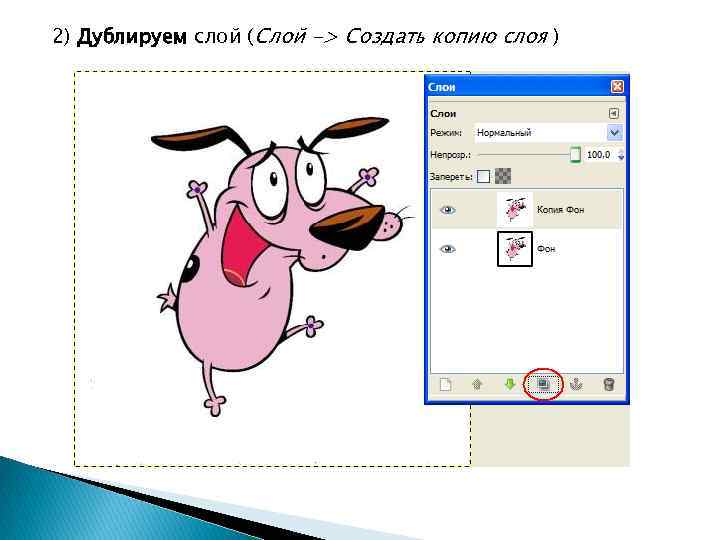
Task: Delete the layer with the trash icon
Action: [x=609, y=384]
